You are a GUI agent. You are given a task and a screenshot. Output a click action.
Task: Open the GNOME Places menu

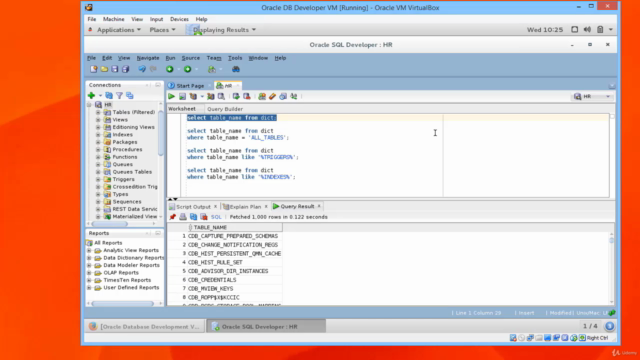click(162, 30)
